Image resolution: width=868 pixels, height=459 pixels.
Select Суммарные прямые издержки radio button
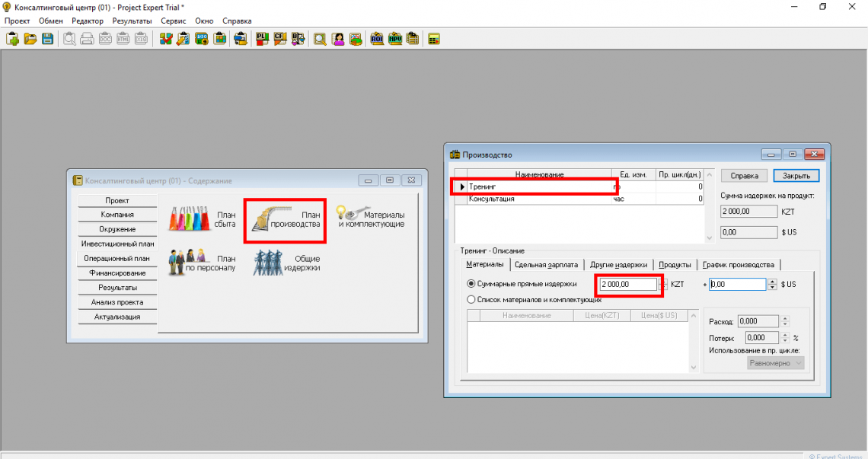(471, 284)
